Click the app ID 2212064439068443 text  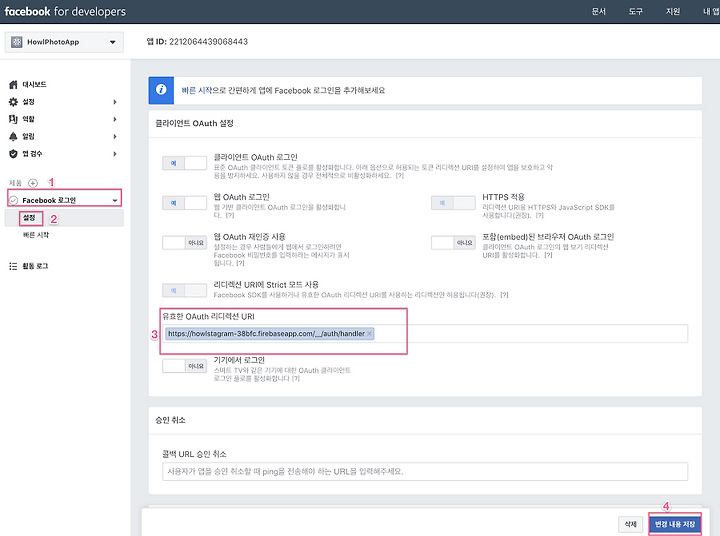(208, 42)
